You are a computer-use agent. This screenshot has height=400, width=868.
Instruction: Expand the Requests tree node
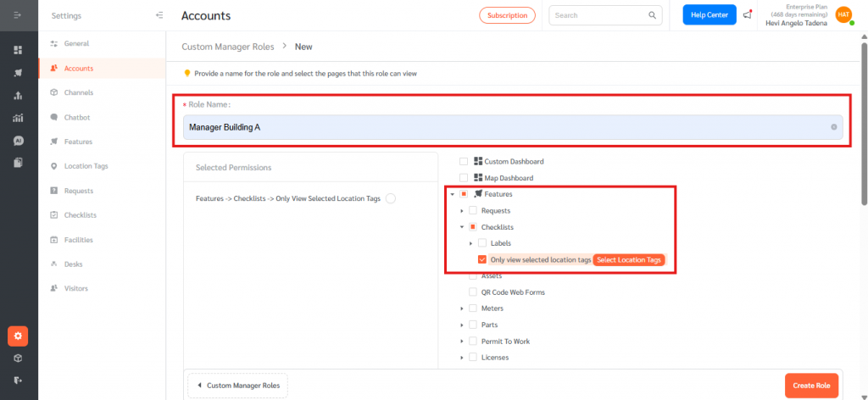(x=462, y=210)
